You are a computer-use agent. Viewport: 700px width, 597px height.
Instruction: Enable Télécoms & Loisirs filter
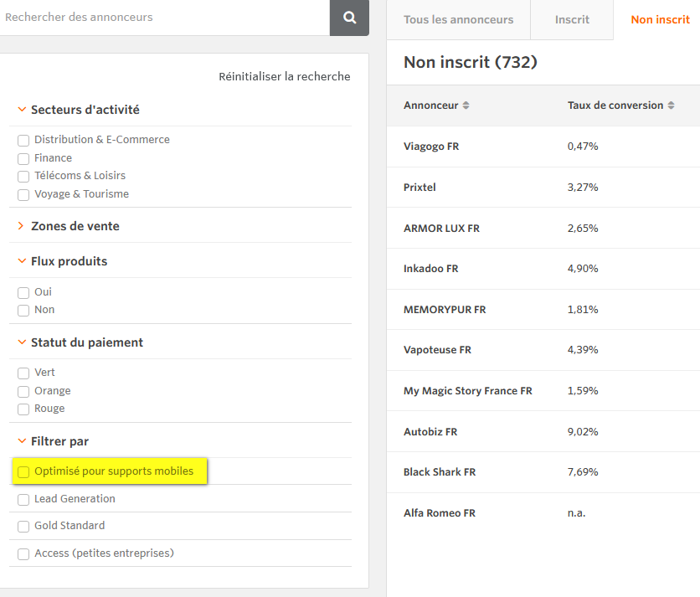23,177
